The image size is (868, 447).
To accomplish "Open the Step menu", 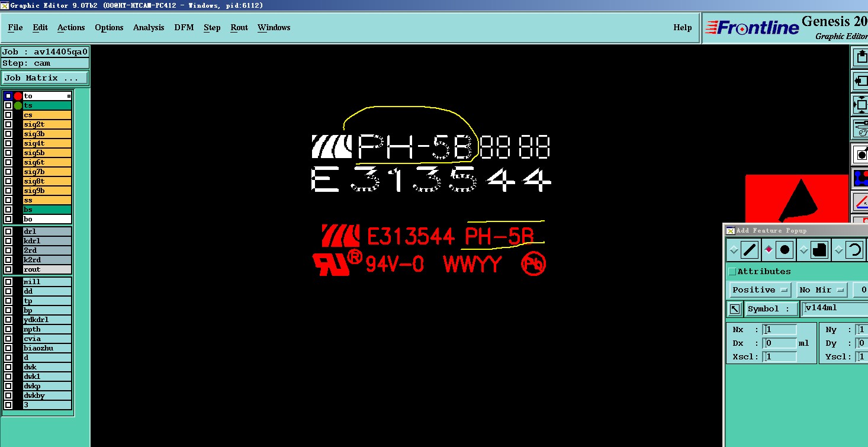I will coord(212,27).
